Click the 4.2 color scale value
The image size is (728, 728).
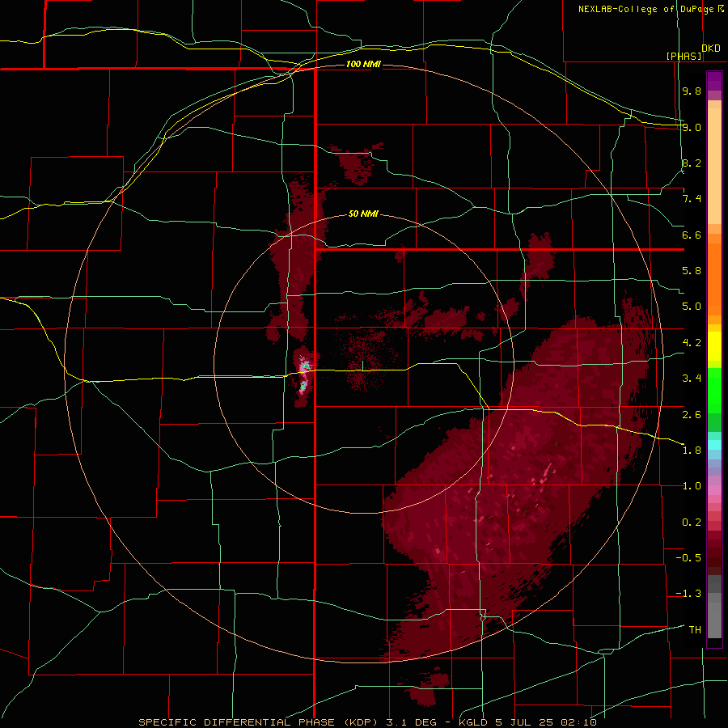tap(692, 343)
